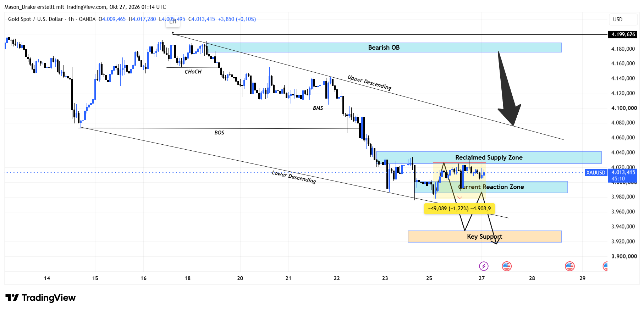The height and width of the screenshot is (311, 644).
Task: Open the USD currency selector
Action: 623,20
